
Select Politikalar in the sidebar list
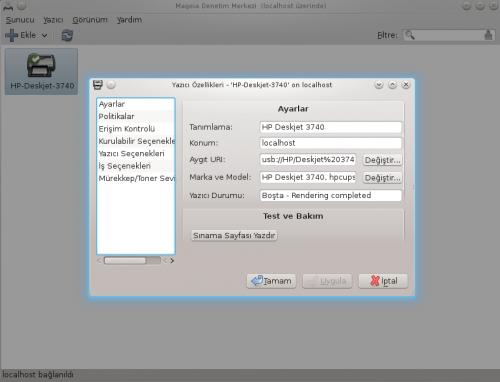(x=136, y=116)
